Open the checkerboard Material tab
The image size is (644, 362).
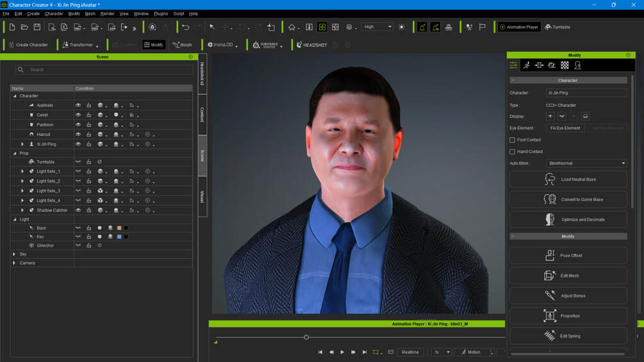point(565,65)
